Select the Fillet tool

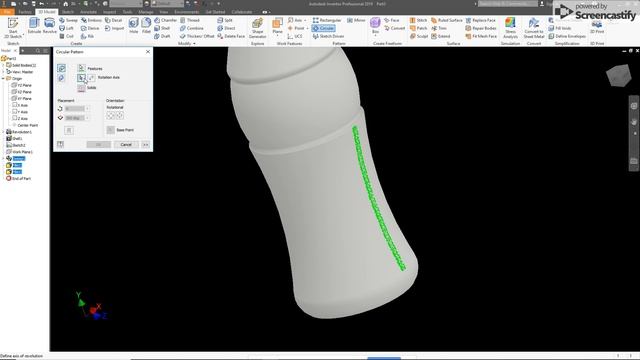146,26
